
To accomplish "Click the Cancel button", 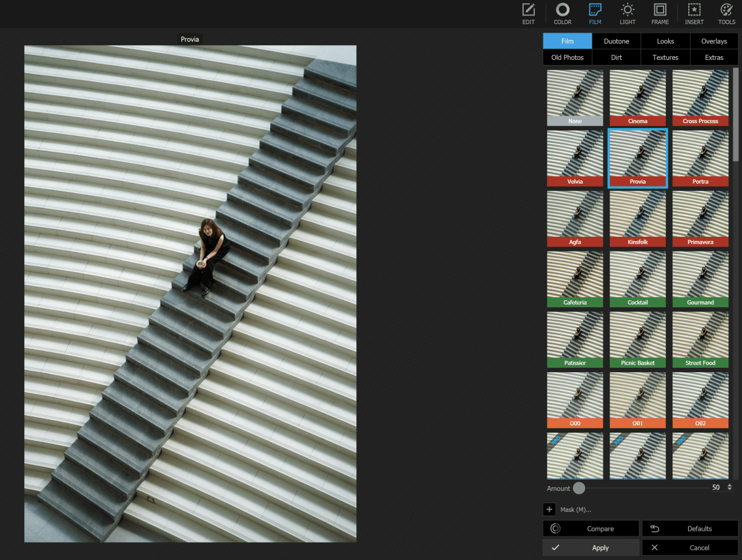I will click(690, 548).
